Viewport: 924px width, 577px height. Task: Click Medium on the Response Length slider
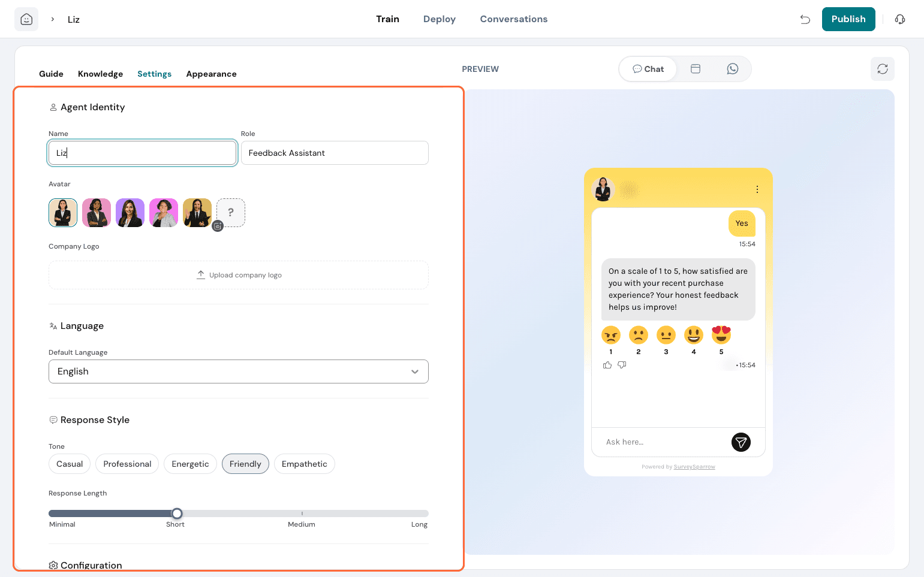click(302, 513)
